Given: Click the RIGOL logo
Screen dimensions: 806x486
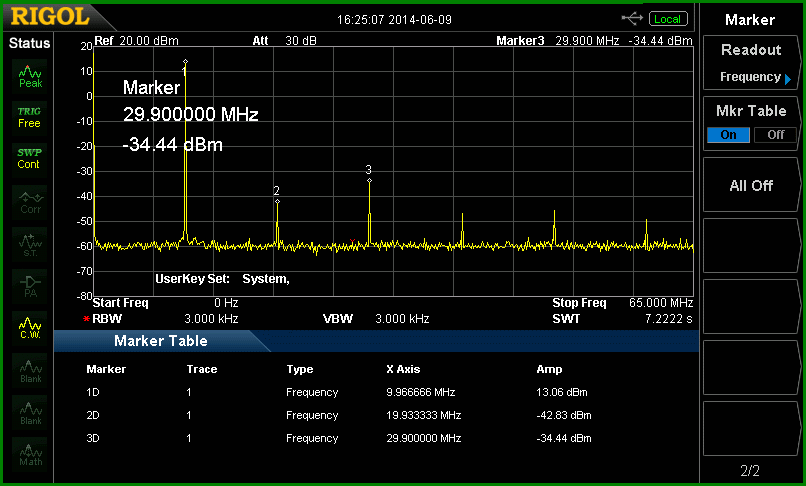Looking at the screenshot, I should 50,16.
